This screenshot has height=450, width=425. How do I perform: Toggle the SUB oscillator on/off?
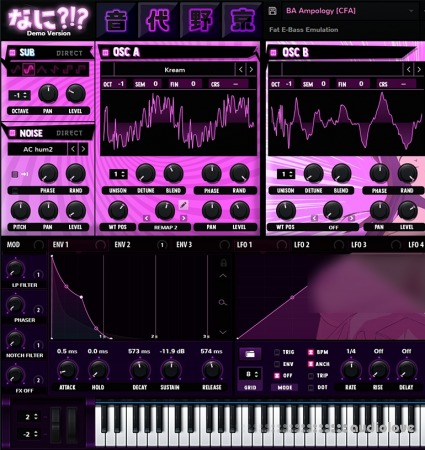[x=13, y=53]
